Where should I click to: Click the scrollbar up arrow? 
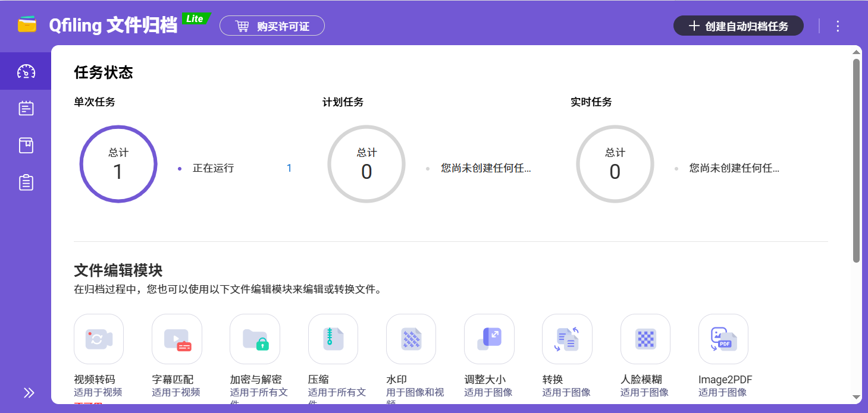pyautogui.click(x=856, y=52)
